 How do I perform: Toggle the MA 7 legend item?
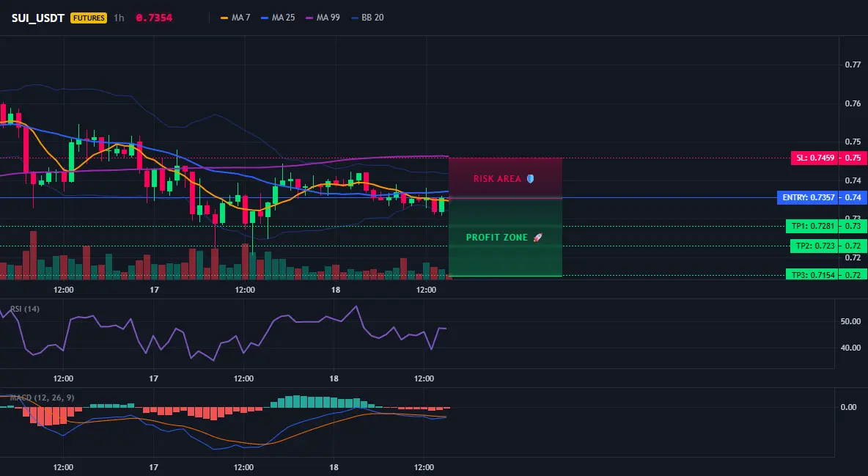pyautogui.click(x=235, y=18)
